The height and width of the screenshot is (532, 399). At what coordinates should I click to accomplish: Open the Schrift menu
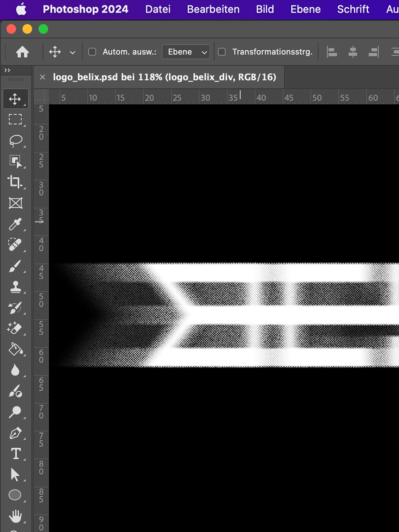pos(353,9)
